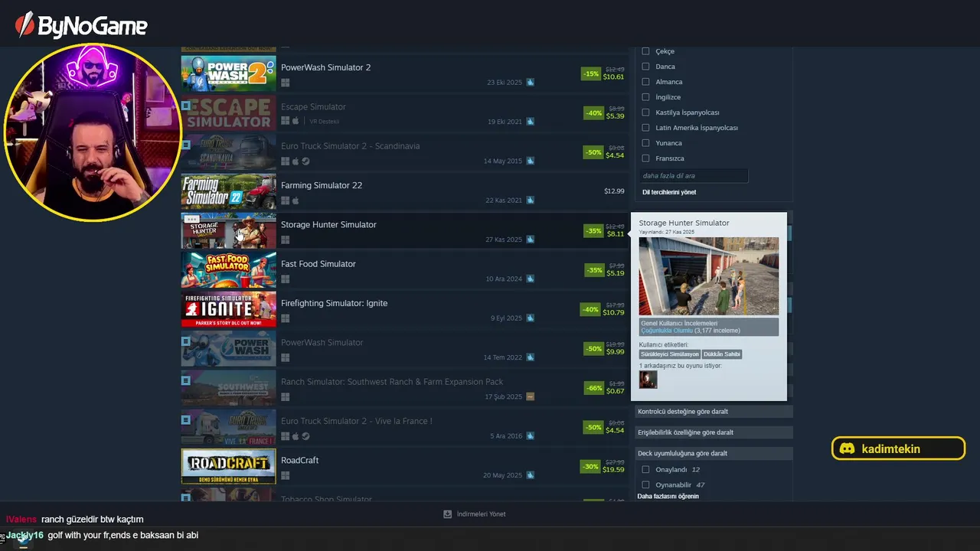Tick the Almanca language checkbox
This screenshot has width=980, height=551.
[645, 82]
